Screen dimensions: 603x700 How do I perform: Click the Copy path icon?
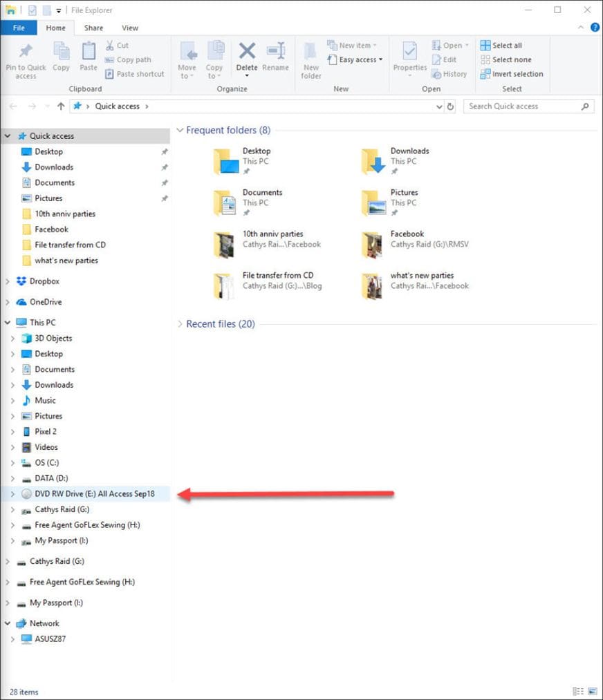pos(130,59)
